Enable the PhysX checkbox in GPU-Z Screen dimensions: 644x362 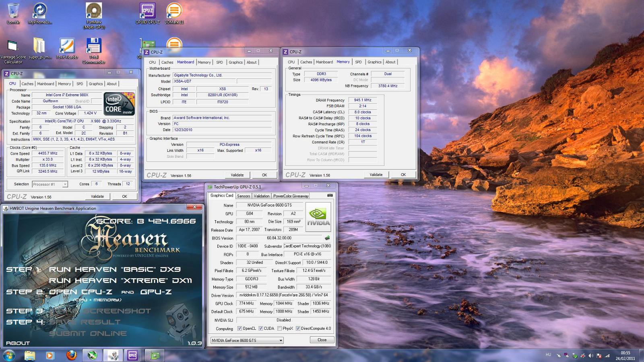coord(279,329)
